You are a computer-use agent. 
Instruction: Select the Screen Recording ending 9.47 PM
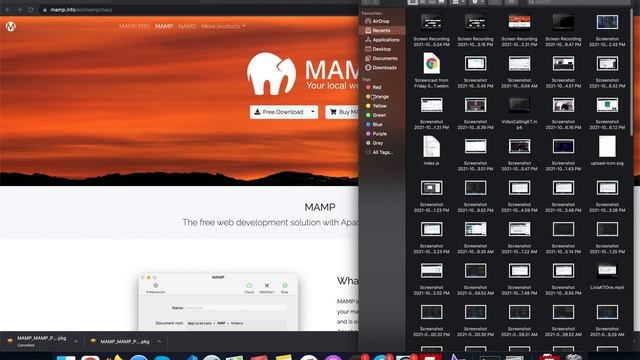[x=563, y=30]
